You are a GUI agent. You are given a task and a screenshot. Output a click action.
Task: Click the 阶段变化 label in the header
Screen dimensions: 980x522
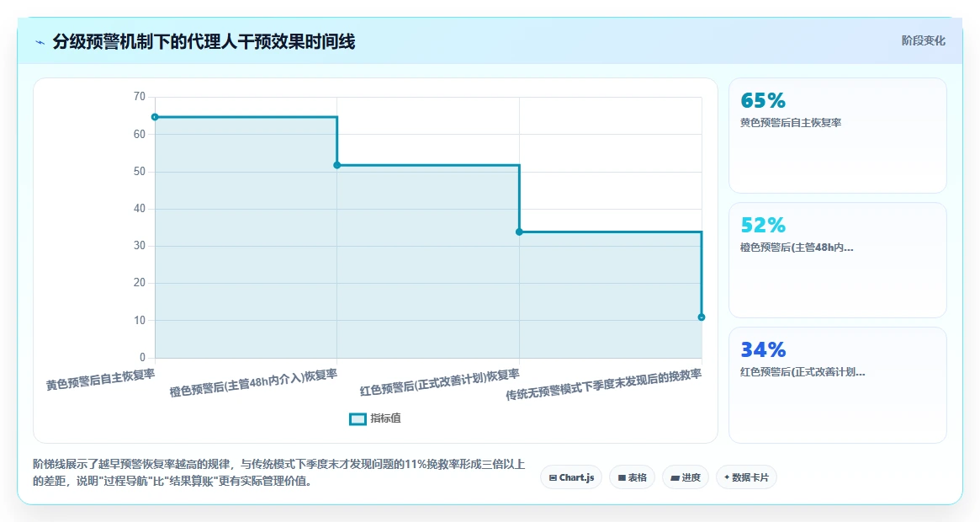click(x=923, y=40)
